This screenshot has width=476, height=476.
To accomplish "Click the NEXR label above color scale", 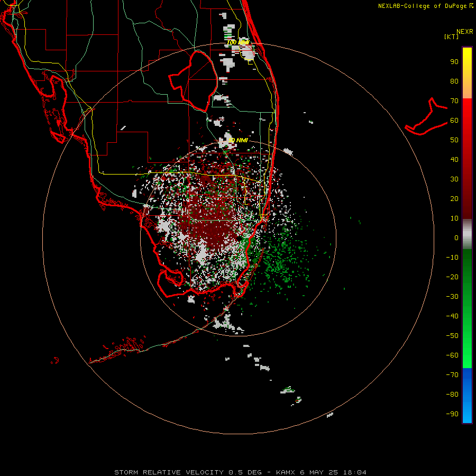I will (465, 32).
